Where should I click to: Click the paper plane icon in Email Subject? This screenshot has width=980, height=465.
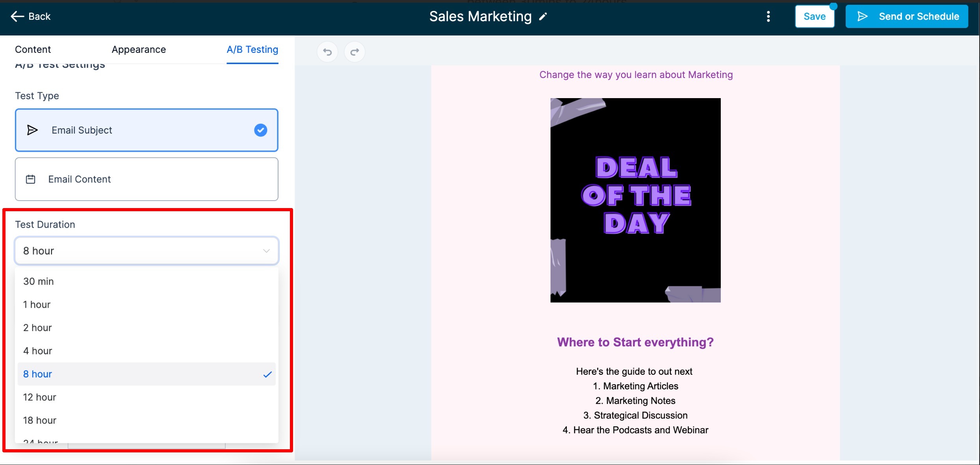click(32, 130)
